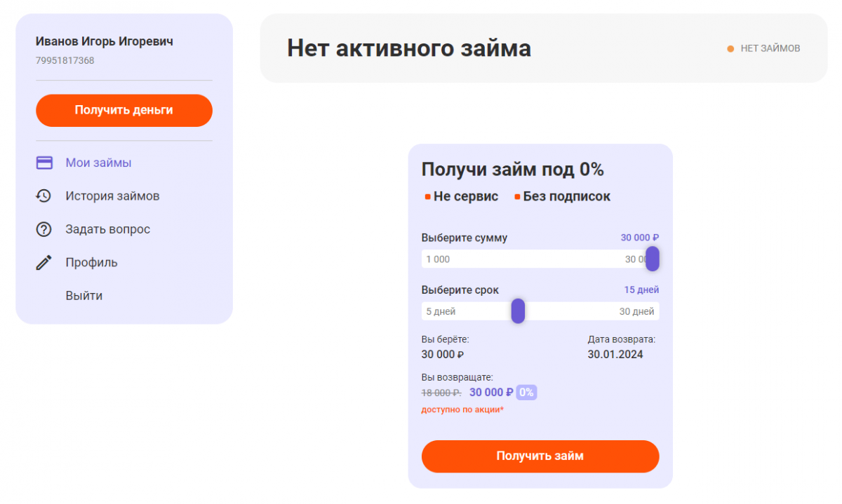Click the доступно по акции* note
This screenshot has width=842, height=504.
pos(462,409)
